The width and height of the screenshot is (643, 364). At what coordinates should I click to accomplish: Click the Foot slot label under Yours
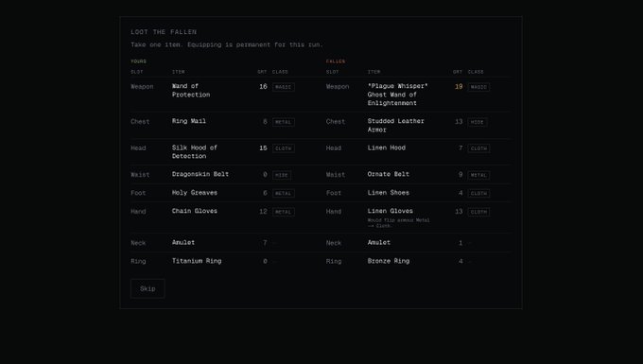tap(138, 193)
